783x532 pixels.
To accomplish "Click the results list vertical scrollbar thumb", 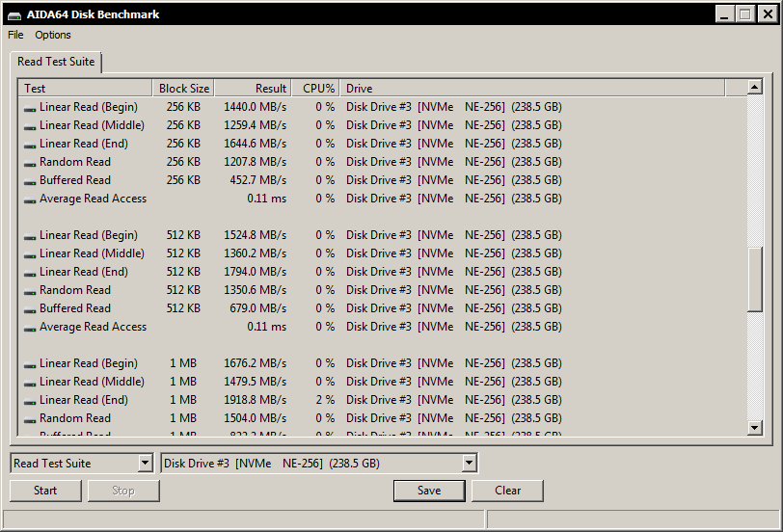I will (755, 279).
